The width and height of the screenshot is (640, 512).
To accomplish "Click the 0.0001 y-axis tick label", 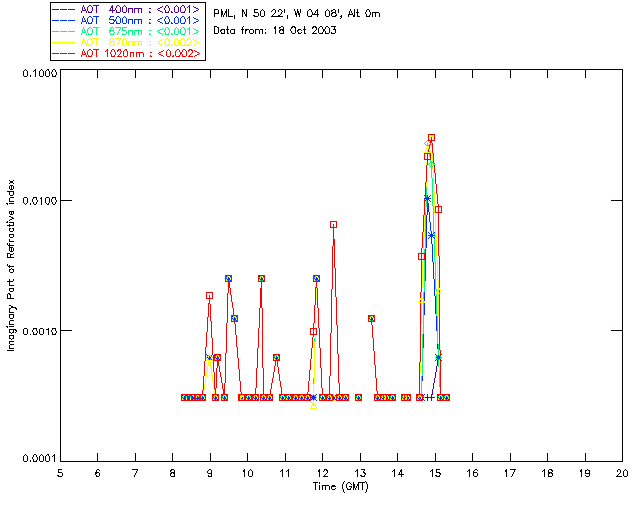I will coord(40,459).
